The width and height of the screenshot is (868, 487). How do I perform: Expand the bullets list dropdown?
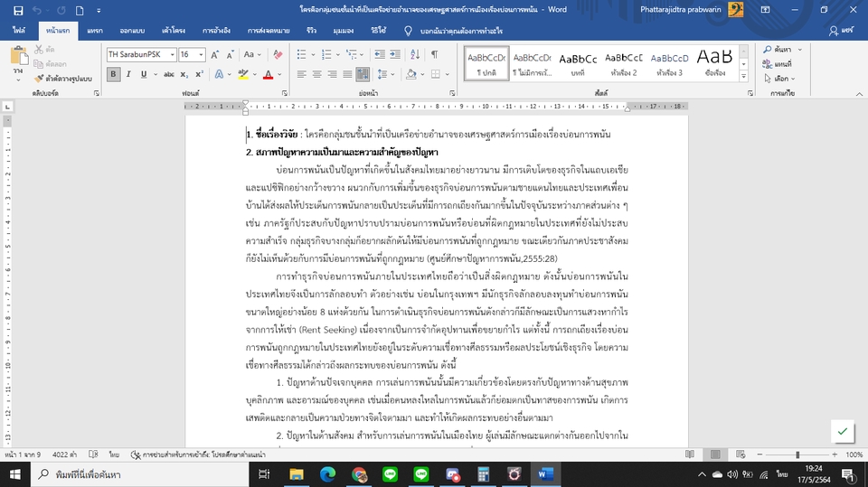[x=314, y=54]
